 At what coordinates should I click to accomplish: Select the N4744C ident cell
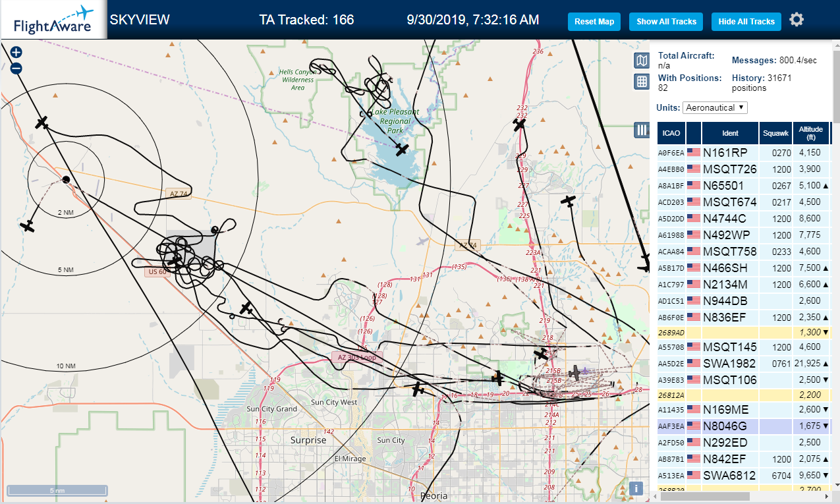click(x=730, y=218)
